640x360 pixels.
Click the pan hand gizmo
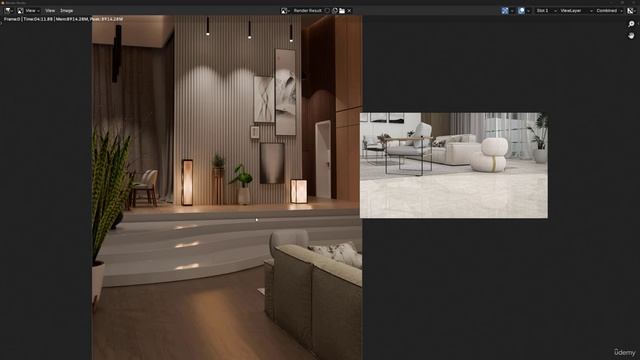pos(631,36)
